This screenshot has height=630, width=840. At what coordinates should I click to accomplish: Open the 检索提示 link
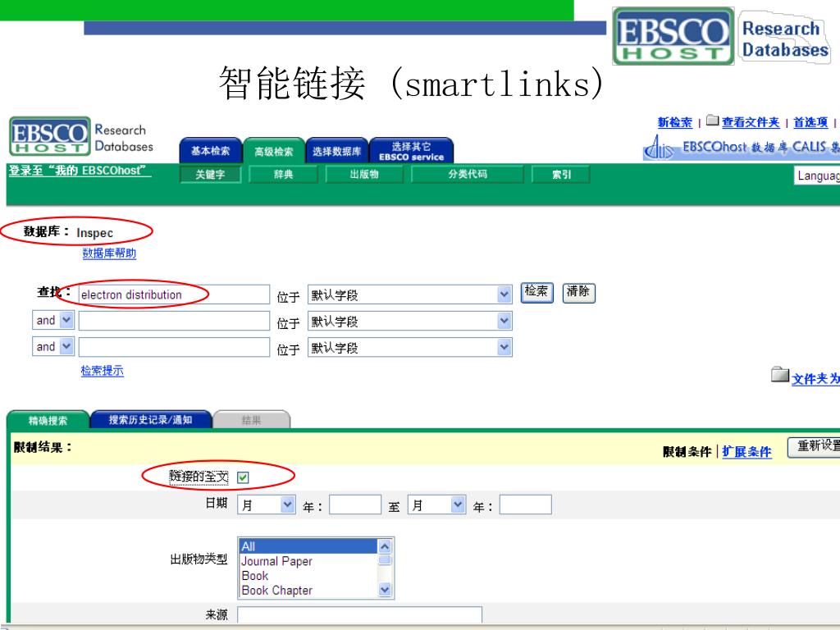(x=103, y=371)
